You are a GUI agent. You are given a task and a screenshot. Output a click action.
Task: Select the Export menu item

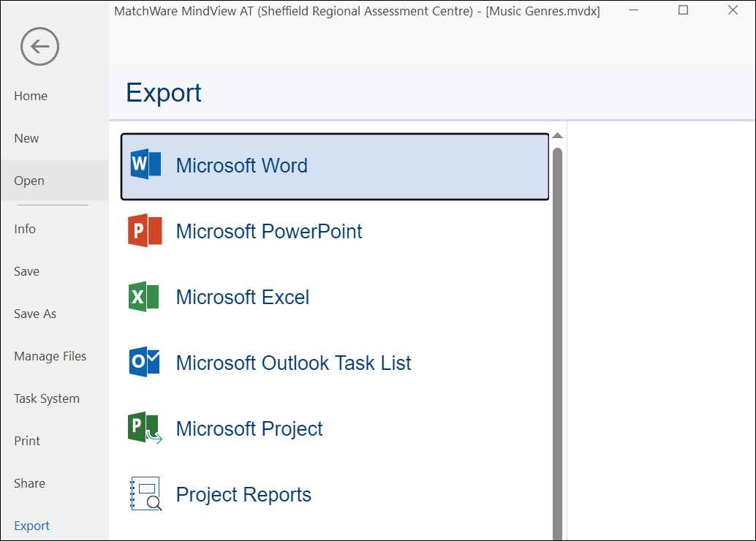click(x=32, y=526)
